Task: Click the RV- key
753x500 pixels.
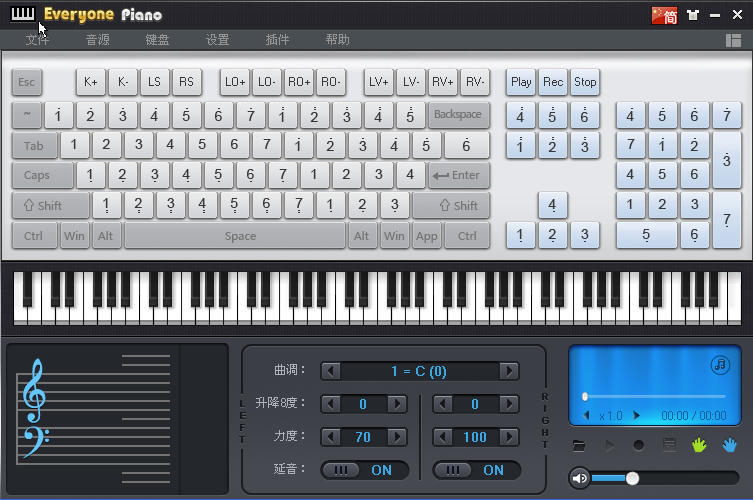Action: 475,82
